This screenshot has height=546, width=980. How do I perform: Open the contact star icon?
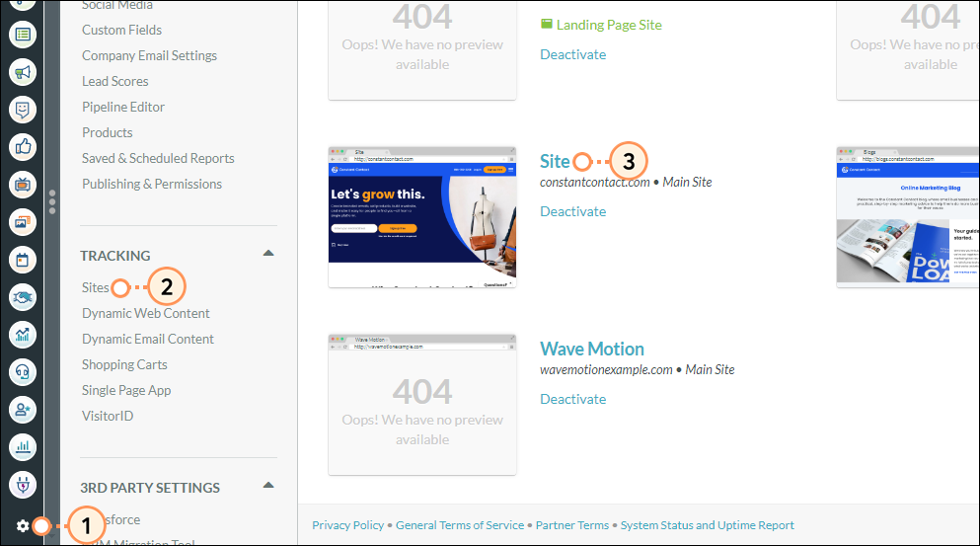[x=23, y=410]
